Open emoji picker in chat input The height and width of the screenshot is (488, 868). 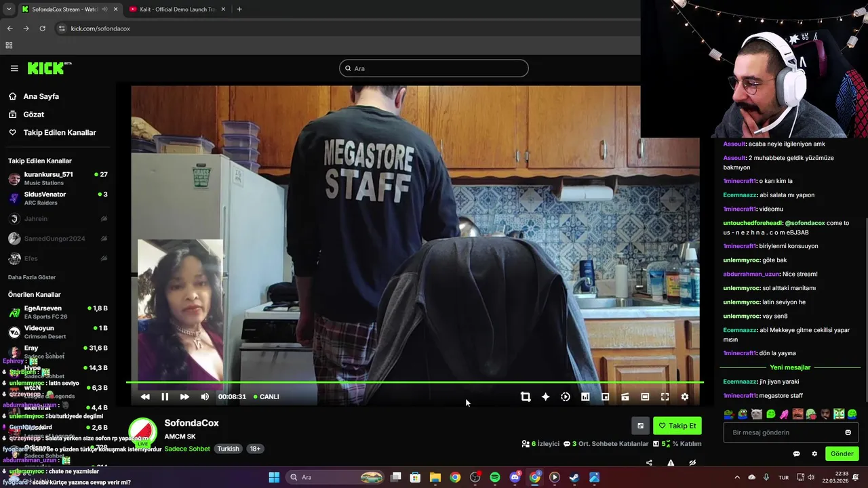(848, 432)
